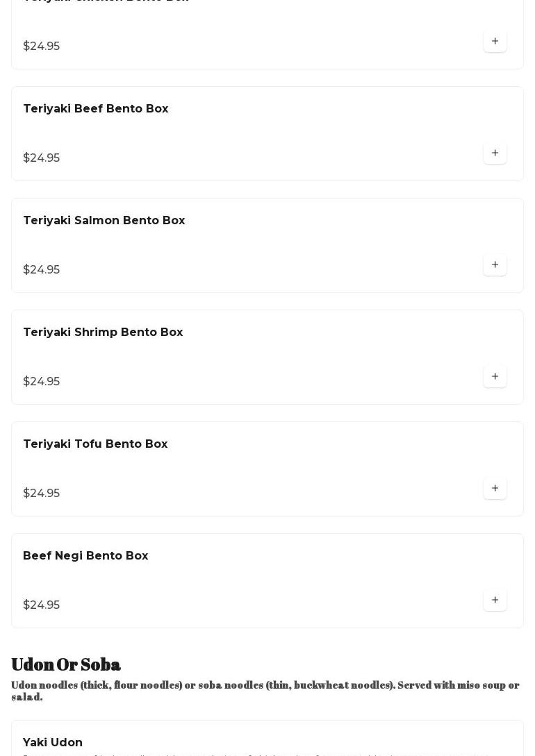Click the $24.95 price above Teriyaki Beef card

pyautogui.click(x=42, y=47)
